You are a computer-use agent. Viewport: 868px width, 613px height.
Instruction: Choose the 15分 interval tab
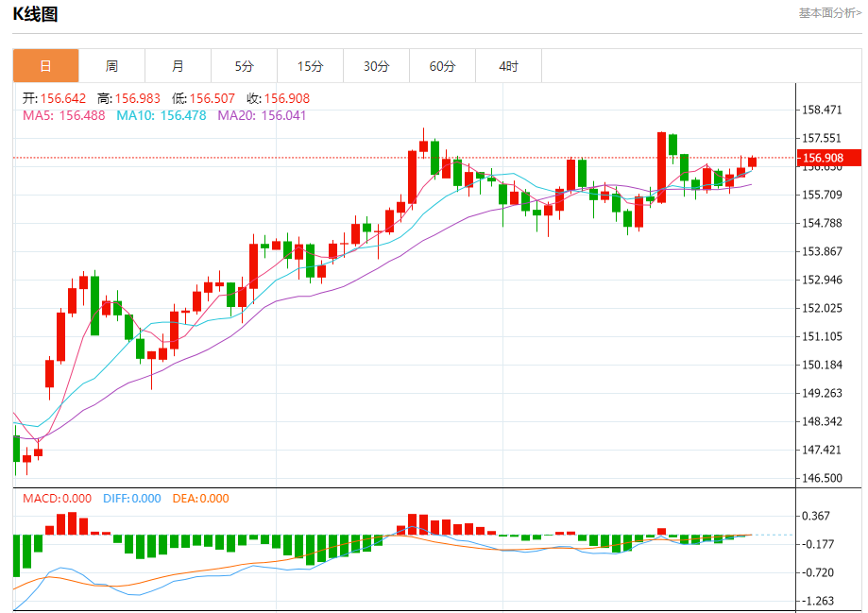(310, 66)
